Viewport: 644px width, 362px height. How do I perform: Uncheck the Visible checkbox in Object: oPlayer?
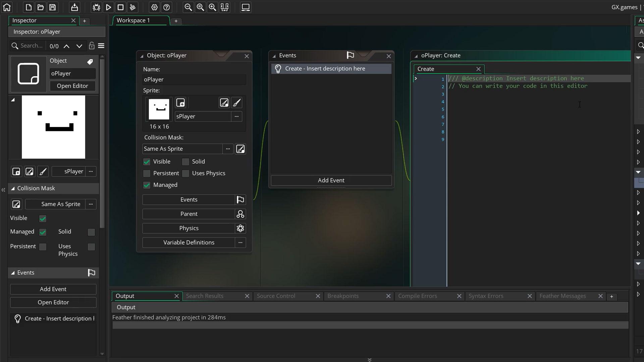pos(147,162)
